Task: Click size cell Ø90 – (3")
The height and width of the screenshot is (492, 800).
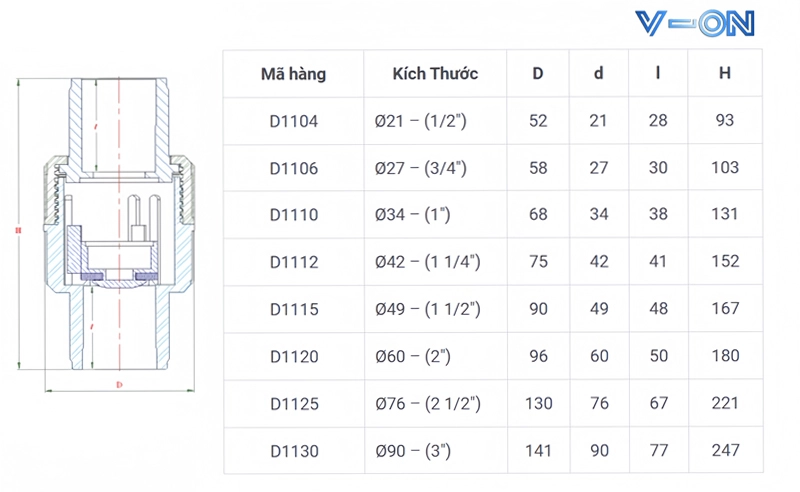Action: tap(413, 451)
